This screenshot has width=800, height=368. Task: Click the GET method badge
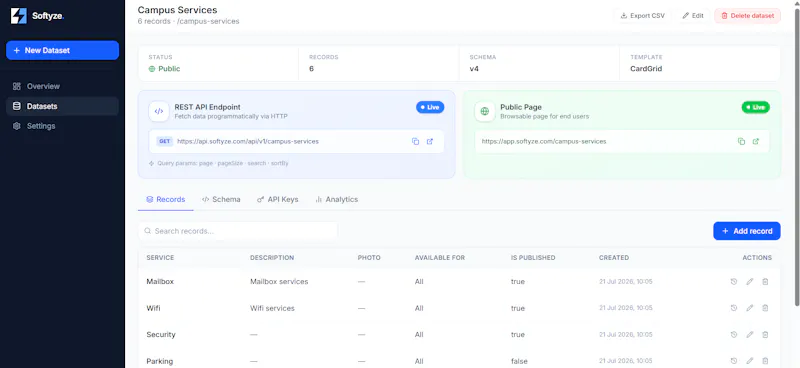[165, 141]
